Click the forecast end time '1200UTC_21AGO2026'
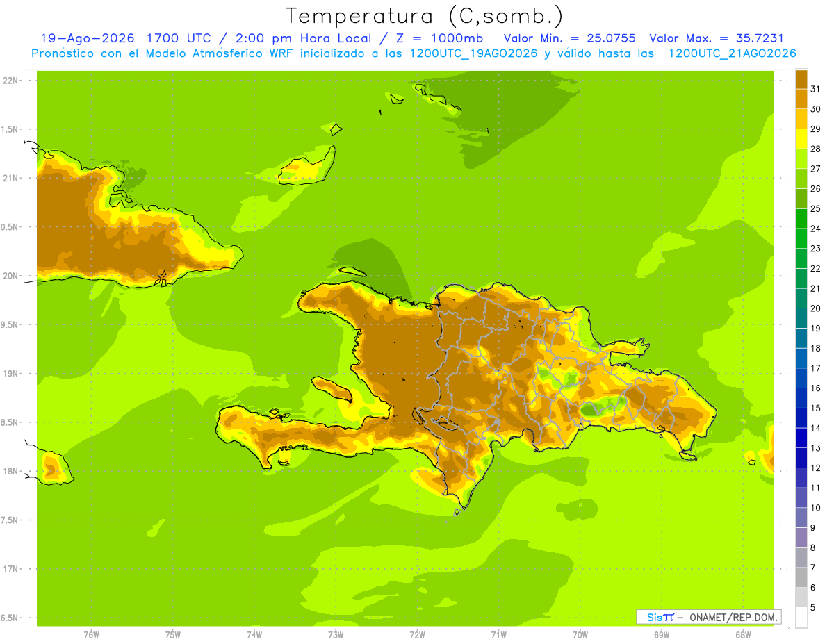 (x=732, y=53)
